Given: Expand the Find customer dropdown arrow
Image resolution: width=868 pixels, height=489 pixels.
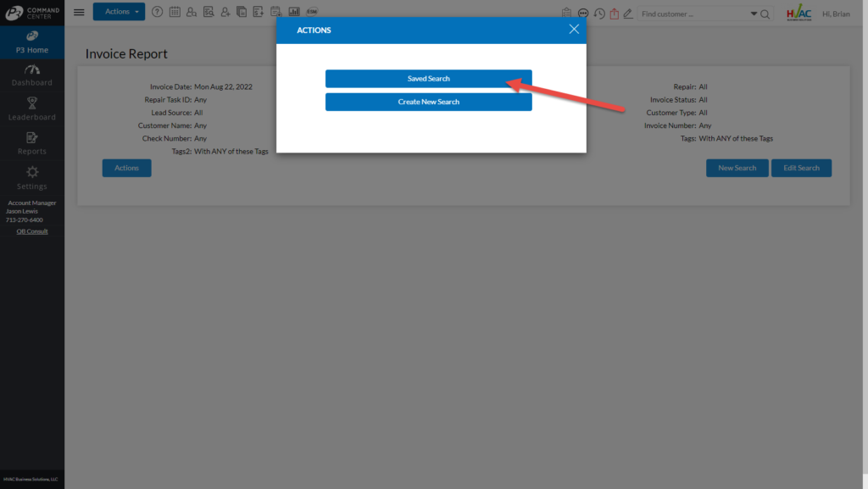Looking at the screenshot, I should click(x=754, y=14).
